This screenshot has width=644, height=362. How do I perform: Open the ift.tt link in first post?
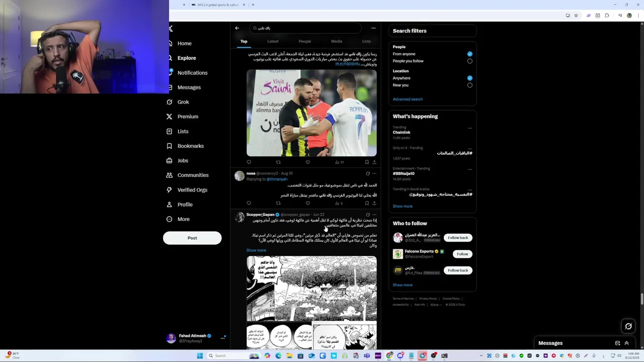(x=348, y=64)
